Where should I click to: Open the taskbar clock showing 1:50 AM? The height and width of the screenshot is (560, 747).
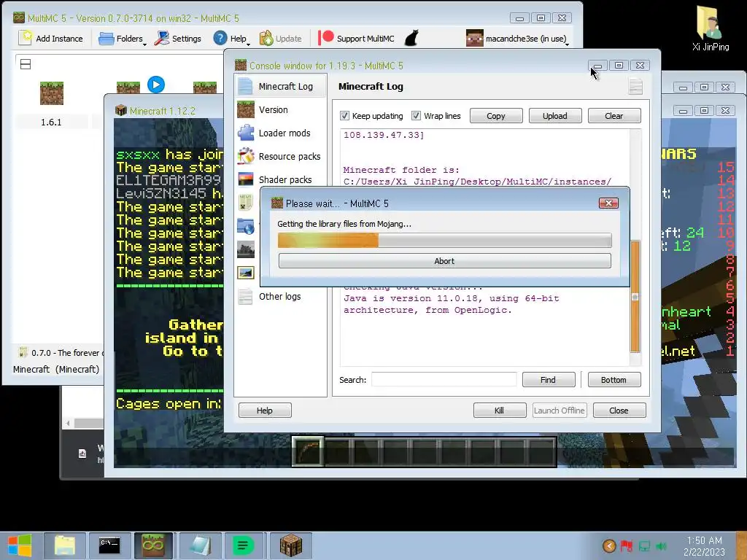pyautogui.click(x=704, y=546)
